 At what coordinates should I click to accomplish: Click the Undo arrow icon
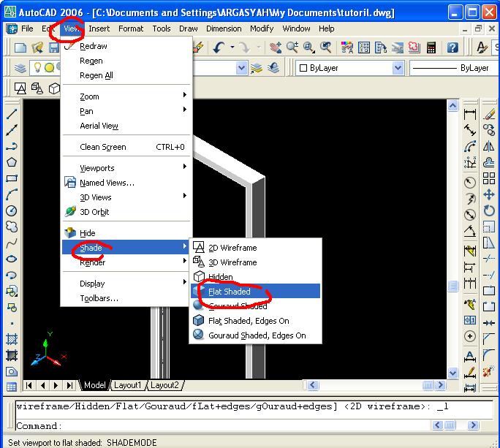click(x=219, y=48)
